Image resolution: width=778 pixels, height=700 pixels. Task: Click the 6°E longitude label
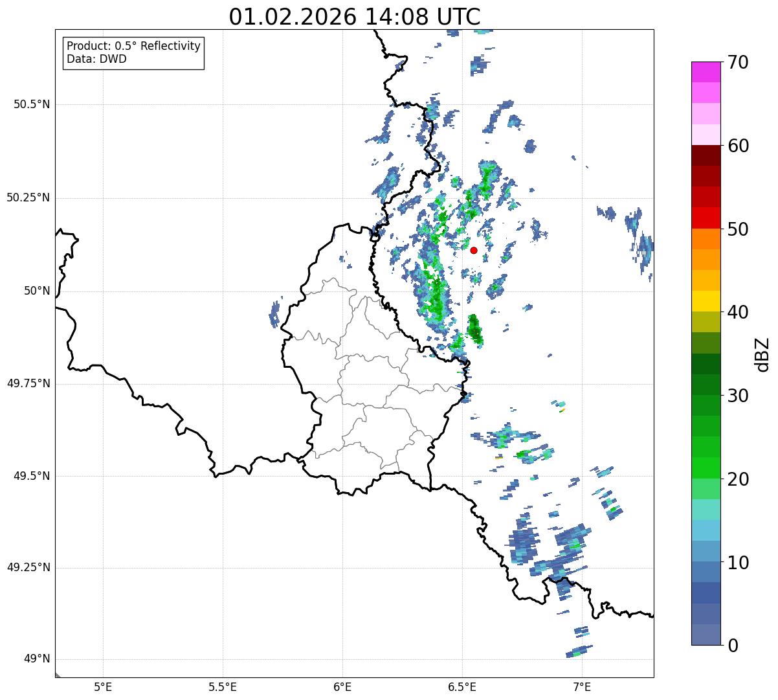coord(342,686)
